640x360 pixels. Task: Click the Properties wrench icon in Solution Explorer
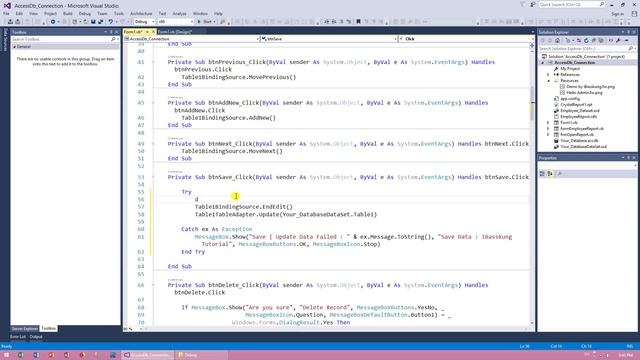pyautogui.click(x=618, y=41)
